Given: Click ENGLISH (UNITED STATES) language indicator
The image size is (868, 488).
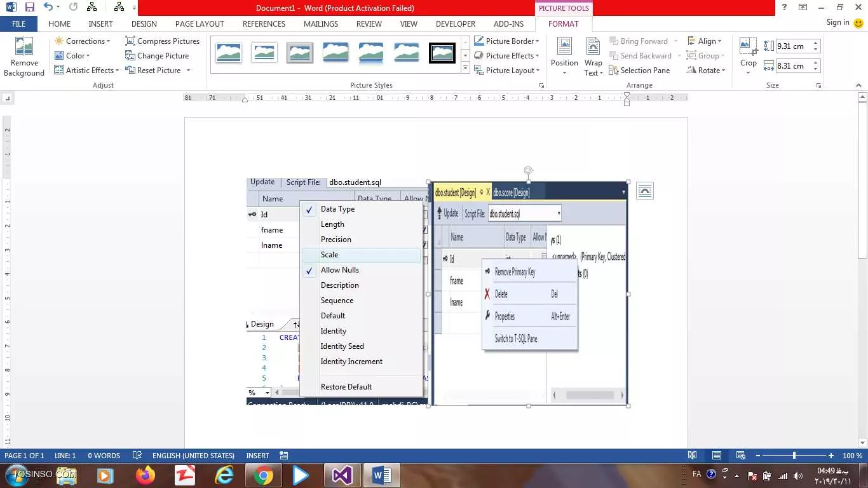Looking at the screenshot, I should [193, 456].
